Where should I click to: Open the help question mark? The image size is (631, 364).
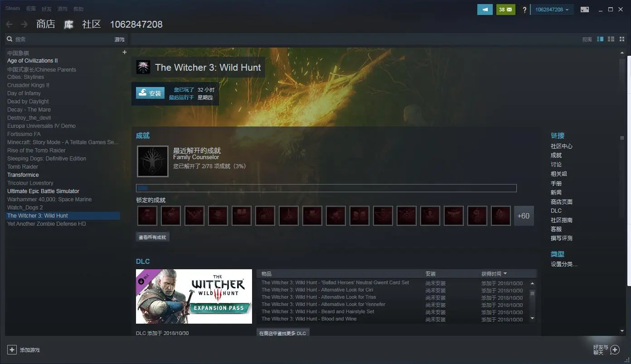pos(524,10)
